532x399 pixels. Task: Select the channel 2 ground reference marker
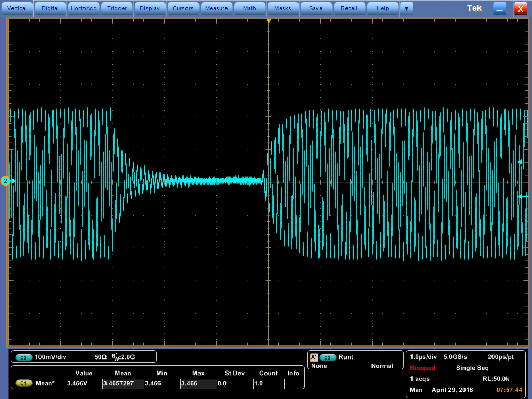[x=6, y=181]
